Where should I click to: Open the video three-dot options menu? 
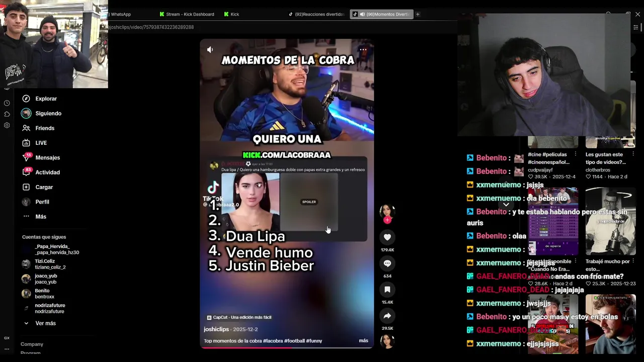point(363,49)
